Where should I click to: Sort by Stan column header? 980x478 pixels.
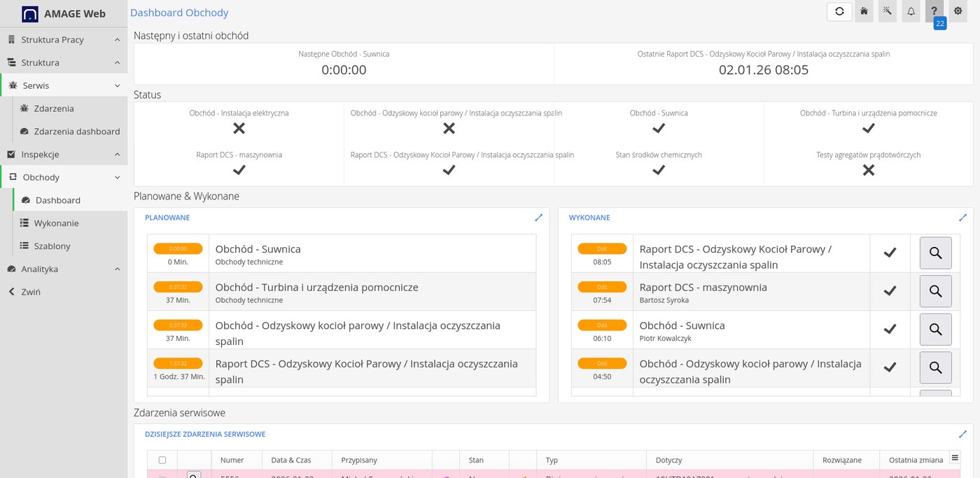[x=476, y=460]
